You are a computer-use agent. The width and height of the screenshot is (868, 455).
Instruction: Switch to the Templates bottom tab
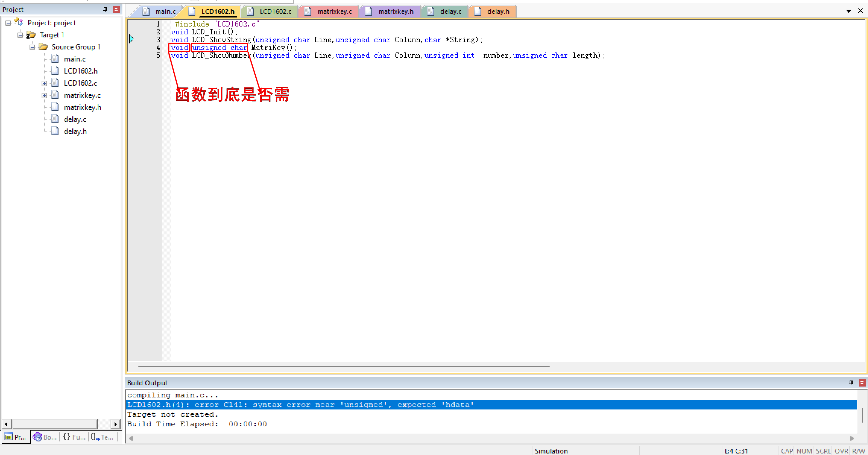tap(102, 437)
